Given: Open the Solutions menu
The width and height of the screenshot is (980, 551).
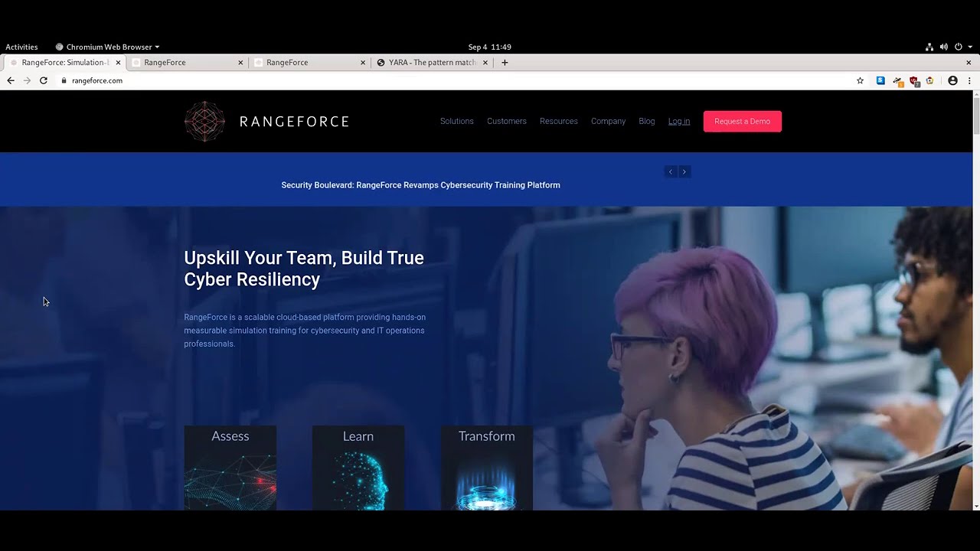Looking at the screenshot, I should [457, 121].
